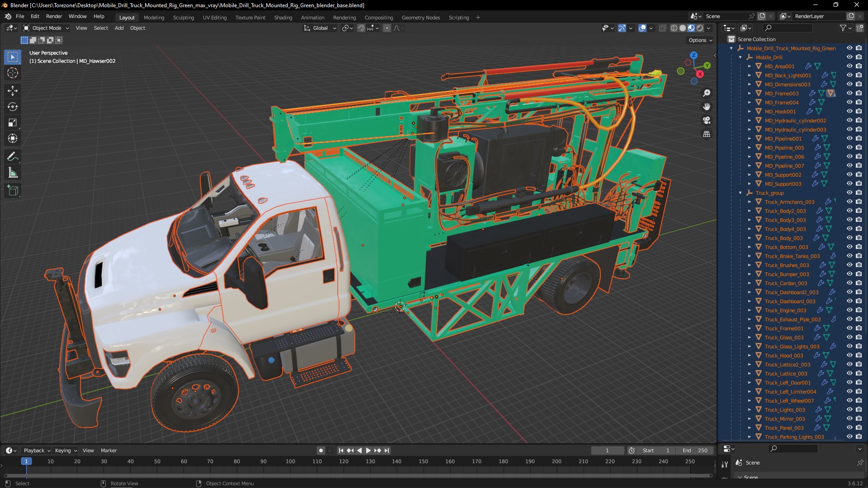Viewport: 868px width, 488px height.
Task: Select the Measure tool
Action: 13,173
